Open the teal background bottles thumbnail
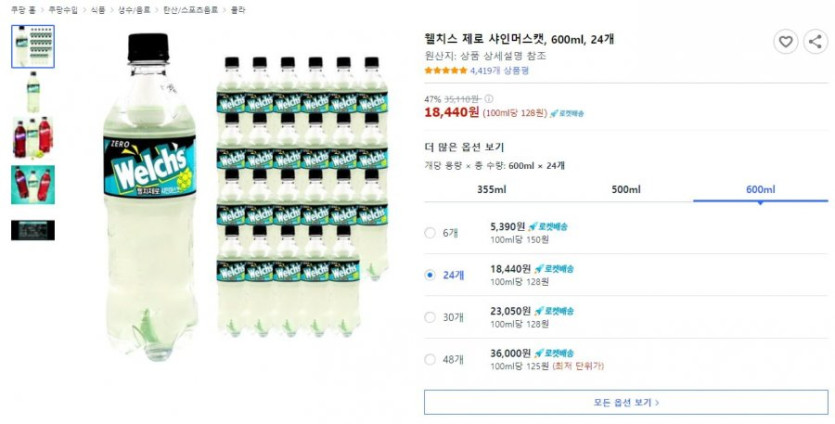 pos(33,184)
